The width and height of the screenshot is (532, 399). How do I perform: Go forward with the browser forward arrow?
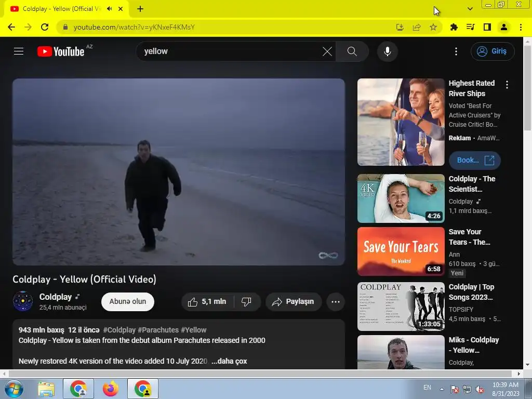(x=28, y=27)
